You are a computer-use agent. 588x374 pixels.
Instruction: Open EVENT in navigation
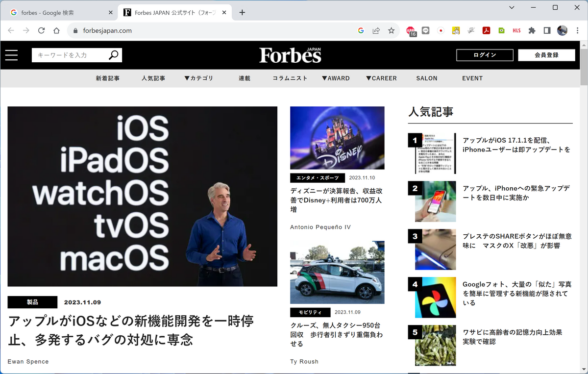472,78
